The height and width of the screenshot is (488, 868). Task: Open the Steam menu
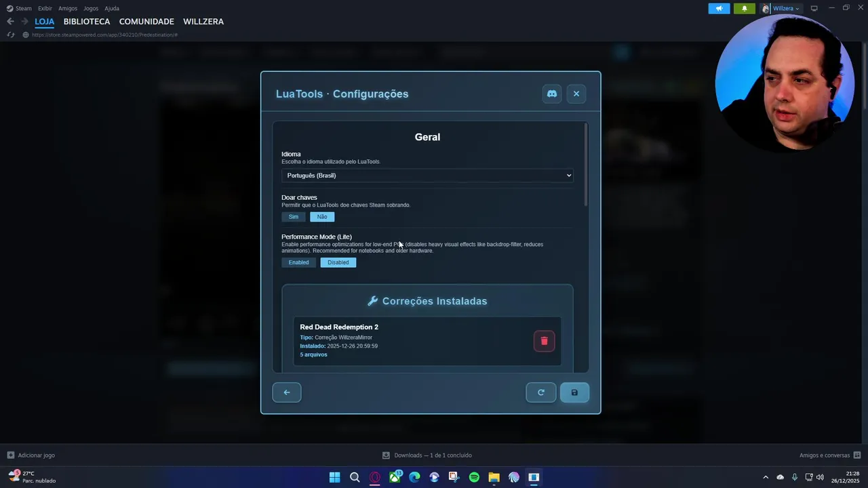(x=19, y=9)
